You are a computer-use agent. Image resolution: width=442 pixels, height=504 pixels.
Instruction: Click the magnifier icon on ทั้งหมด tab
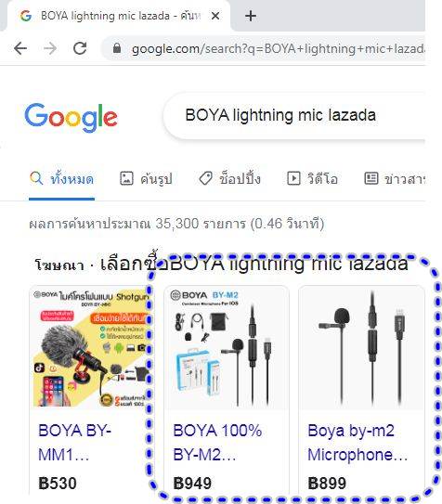coord(36,178)
